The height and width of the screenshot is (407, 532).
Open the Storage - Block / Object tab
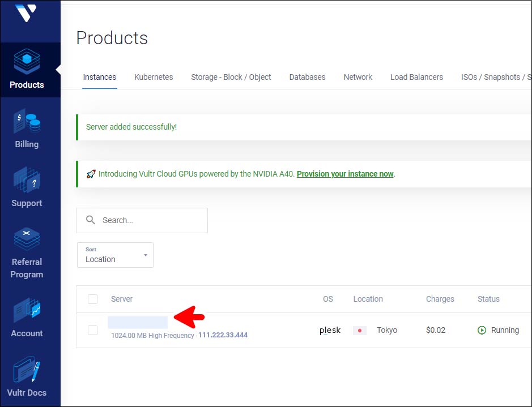coord(231,77)
